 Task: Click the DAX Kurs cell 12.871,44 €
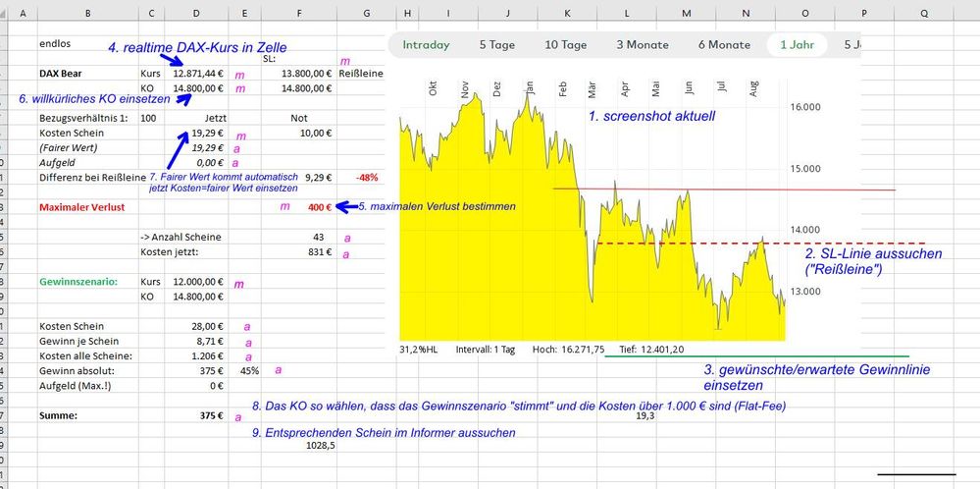(x=196, y=74)
